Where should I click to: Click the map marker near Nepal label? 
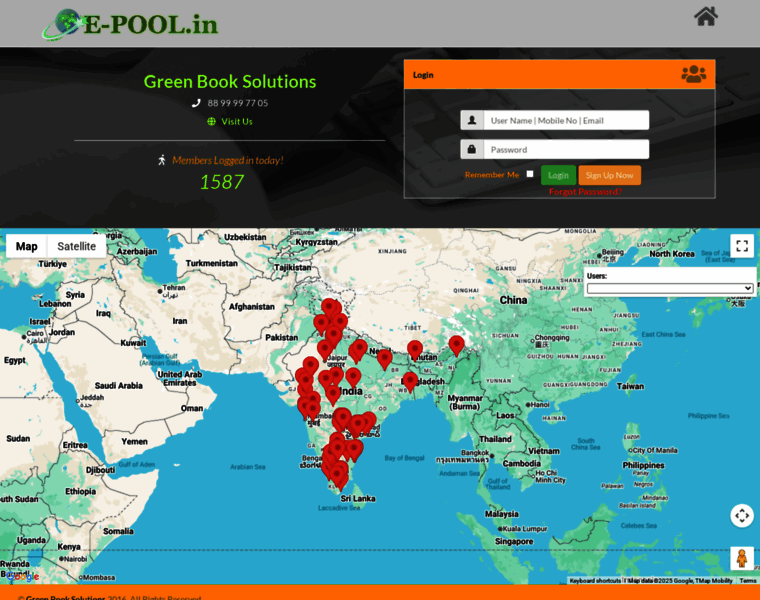[384, 360]
